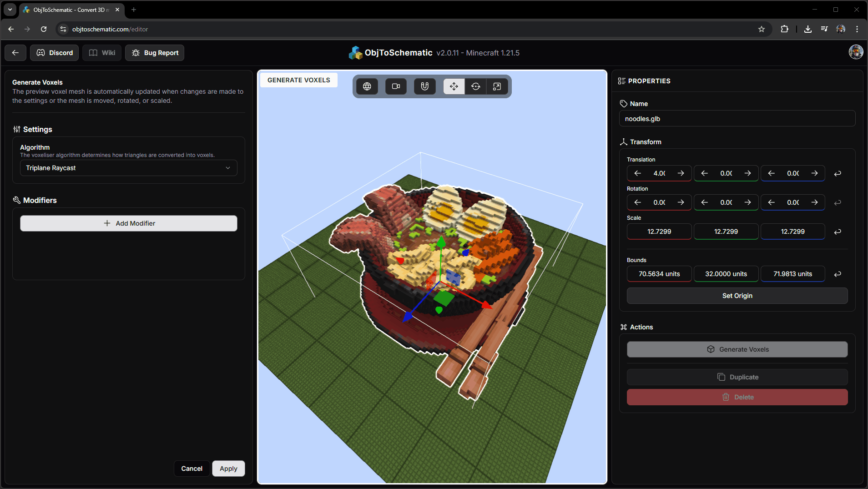Screen dimensions: 868x489
Task: Click the Scale X value field
Action: (659, 232)
